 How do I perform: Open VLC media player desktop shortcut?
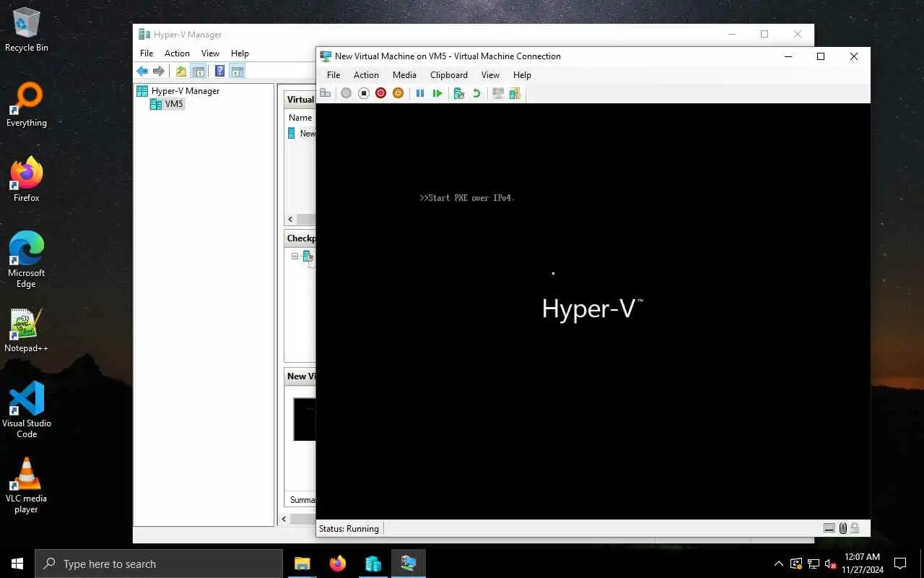[27, 486]
